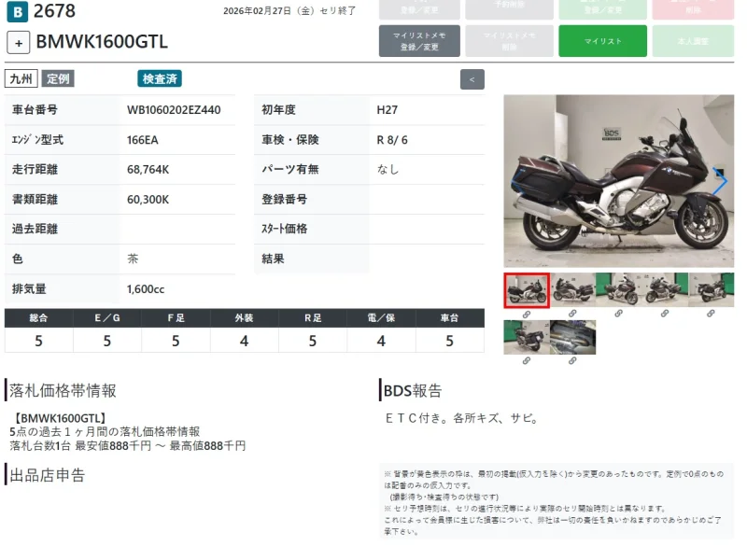Click engine type value 166EA
The image size is (747, 560).
[143, 140]
